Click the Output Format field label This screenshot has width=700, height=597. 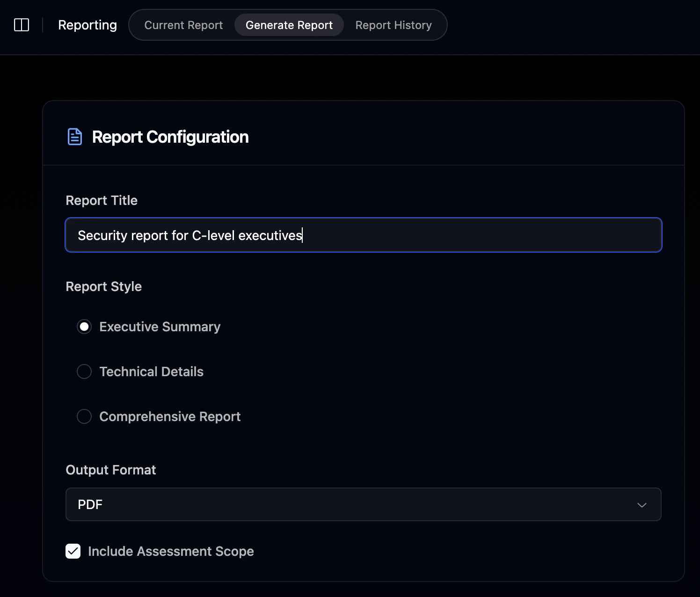pyautogui.click(x=111, y=470)
